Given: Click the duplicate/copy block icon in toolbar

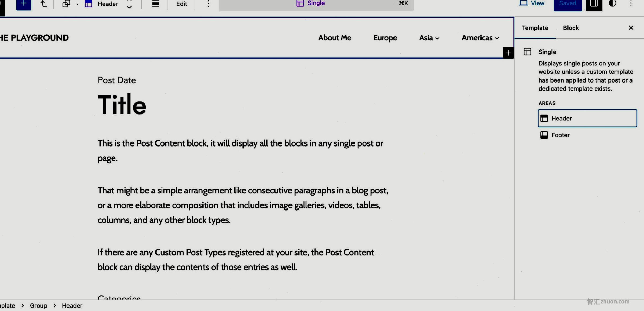Looking at the screenshot, I should click(65, 3).
